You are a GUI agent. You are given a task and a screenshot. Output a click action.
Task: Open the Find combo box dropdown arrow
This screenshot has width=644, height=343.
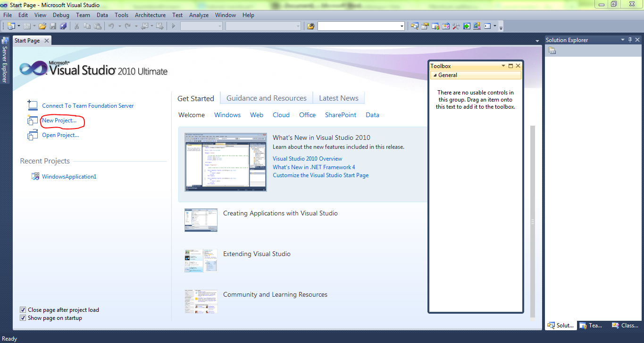click(x=401, y=26)
